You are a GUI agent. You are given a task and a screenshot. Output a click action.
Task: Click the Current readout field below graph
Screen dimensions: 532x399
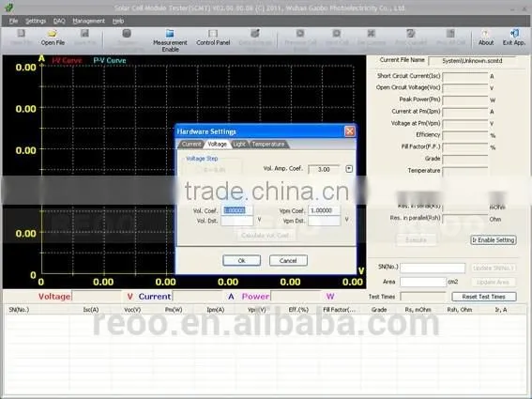click(x=197, y=297)
